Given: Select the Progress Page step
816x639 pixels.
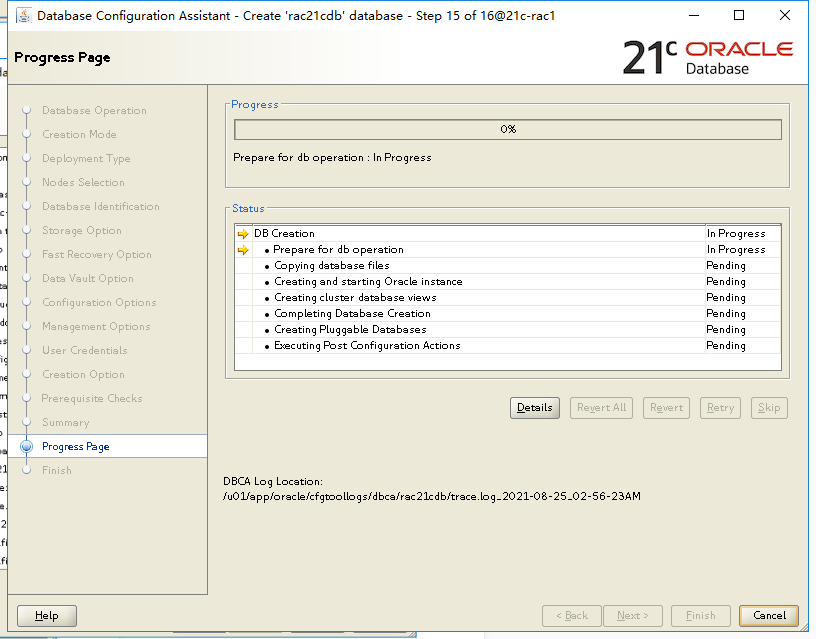Looking at the screenshot, I should click(75, 446).
